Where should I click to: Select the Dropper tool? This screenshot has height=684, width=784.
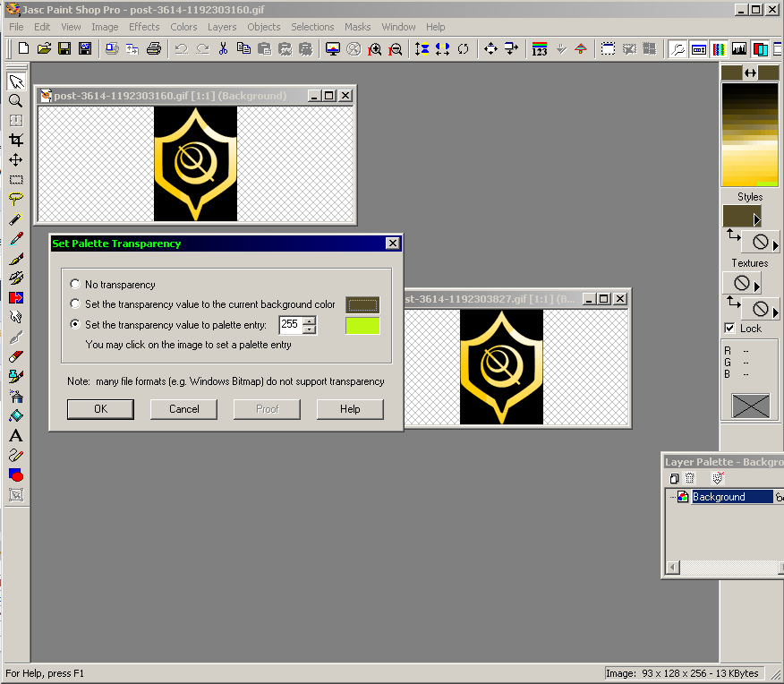16,238
